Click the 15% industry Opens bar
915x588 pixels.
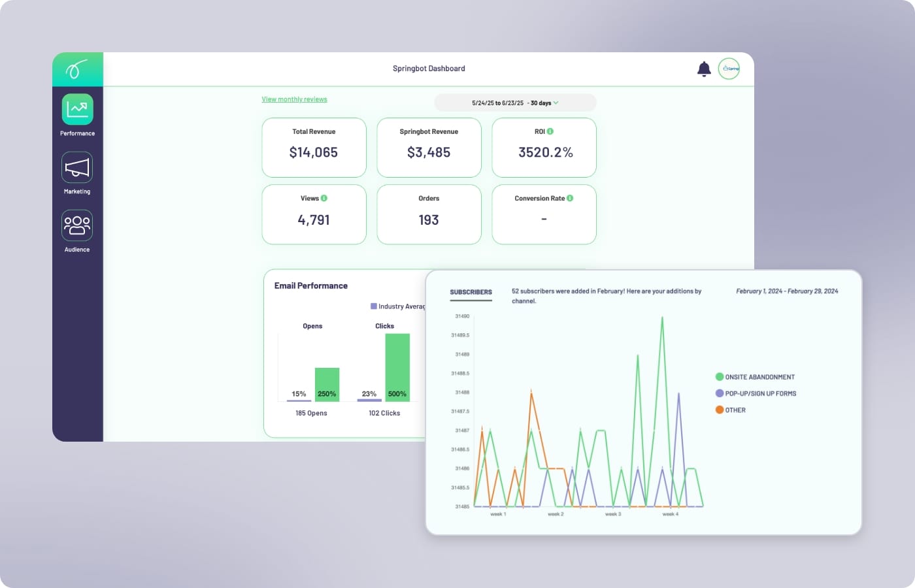pos(299,400)
